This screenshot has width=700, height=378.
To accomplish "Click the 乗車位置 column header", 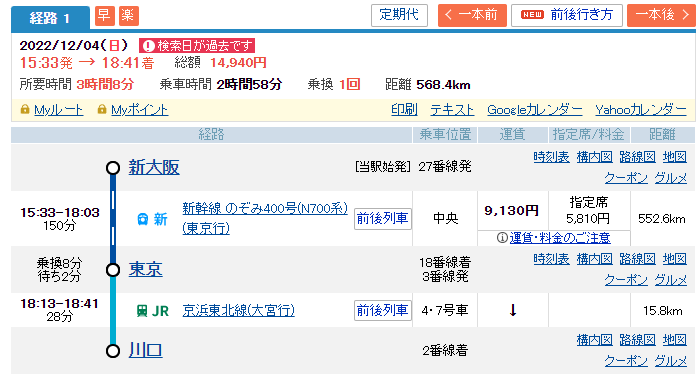I will coord(445,135).
